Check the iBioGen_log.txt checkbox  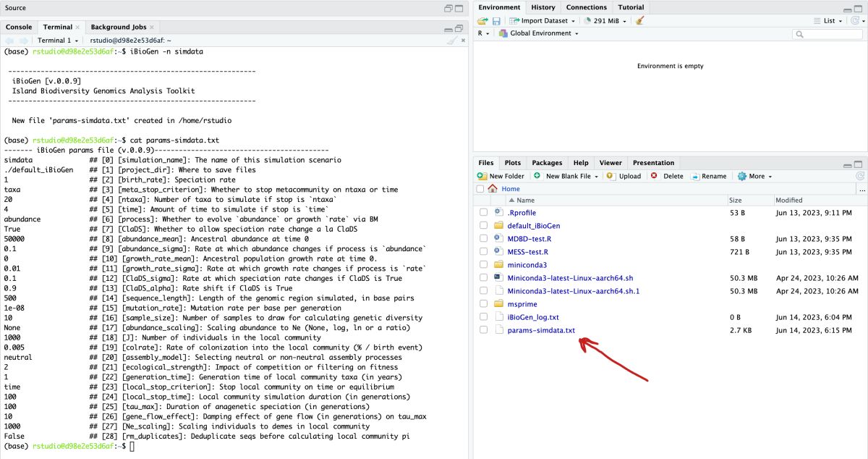pos(483,317)
